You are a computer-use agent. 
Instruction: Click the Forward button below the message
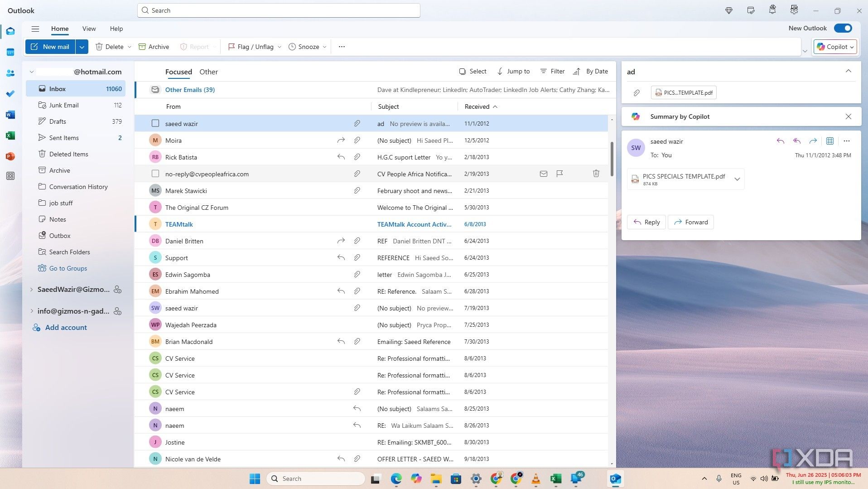point(691,222)
